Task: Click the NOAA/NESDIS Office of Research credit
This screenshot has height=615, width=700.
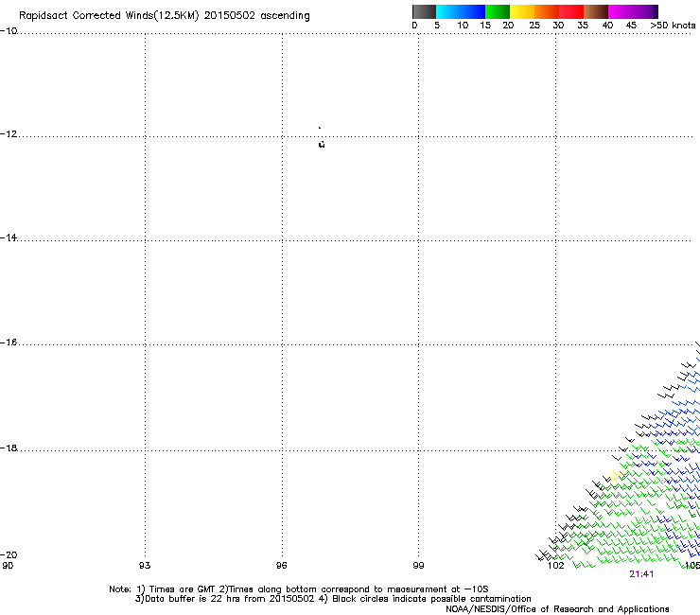Action: pyautogui.click(x=557, y=609)
